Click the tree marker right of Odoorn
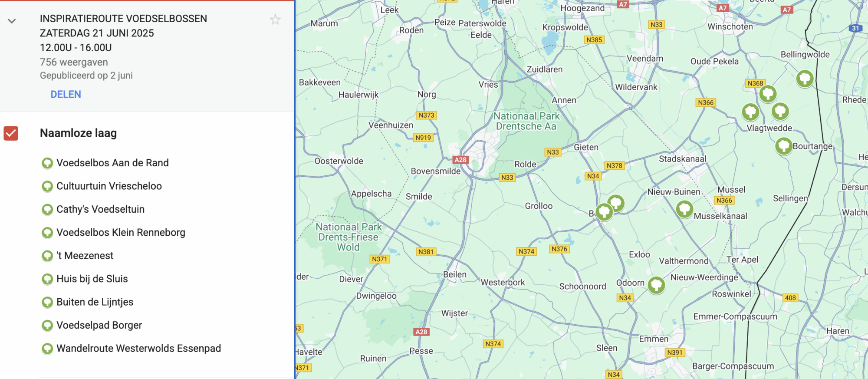This screenshot has width=868, height=379. (x=656, y=285)
